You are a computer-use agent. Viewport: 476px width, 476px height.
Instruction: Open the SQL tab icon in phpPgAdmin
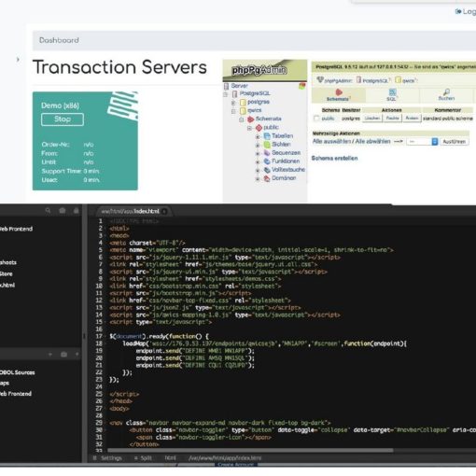pos(393,92)
